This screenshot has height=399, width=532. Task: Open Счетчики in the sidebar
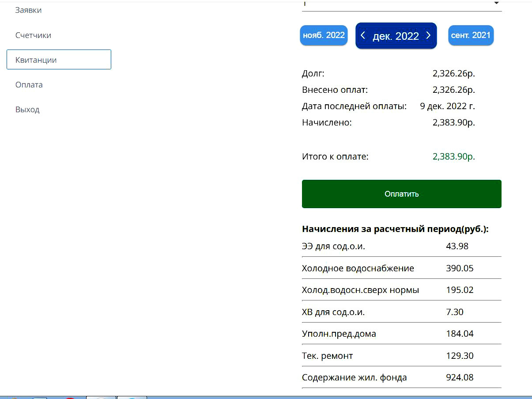coord(33,35)
